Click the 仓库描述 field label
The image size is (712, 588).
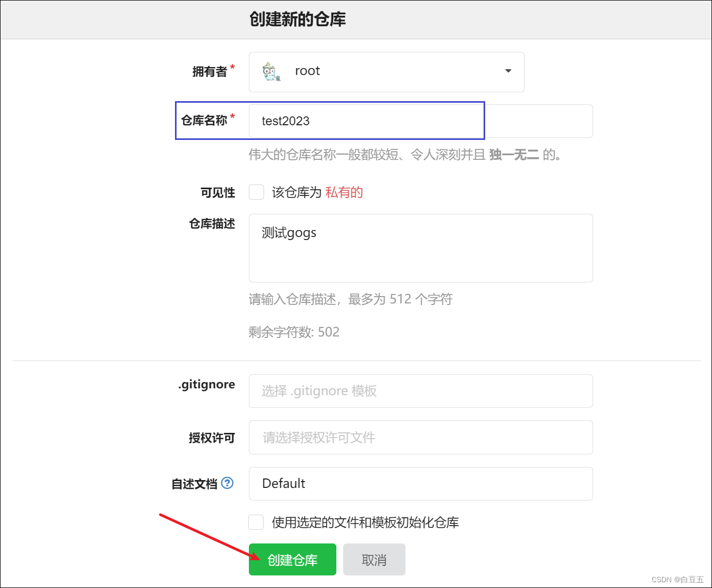(212, 224)
